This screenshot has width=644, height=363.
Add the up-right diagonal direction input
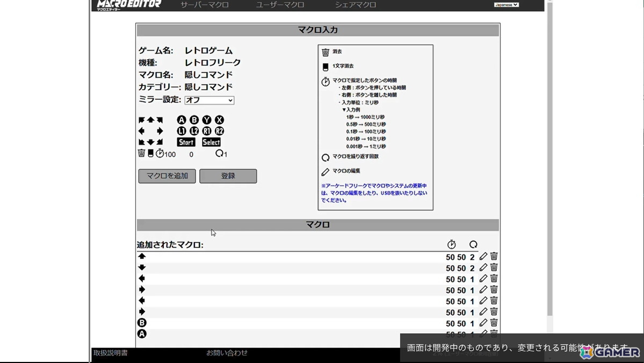point(160,120)
